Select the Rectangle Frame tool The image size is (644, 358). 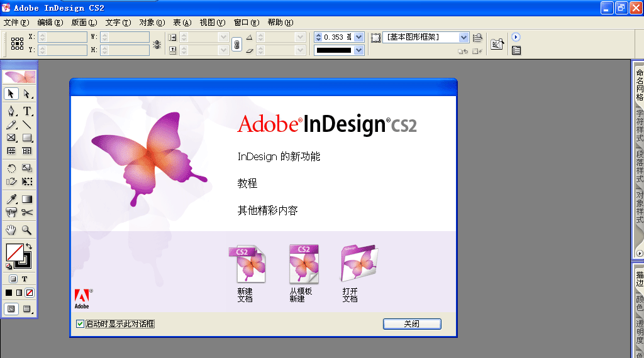(x=11, y=138)
